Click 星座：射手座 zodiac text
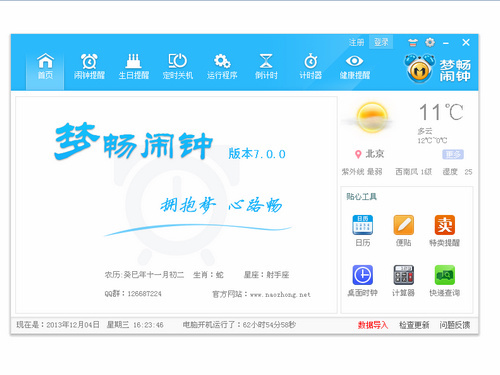Viewport: 500px width, 375px height. tap(266, 275)
